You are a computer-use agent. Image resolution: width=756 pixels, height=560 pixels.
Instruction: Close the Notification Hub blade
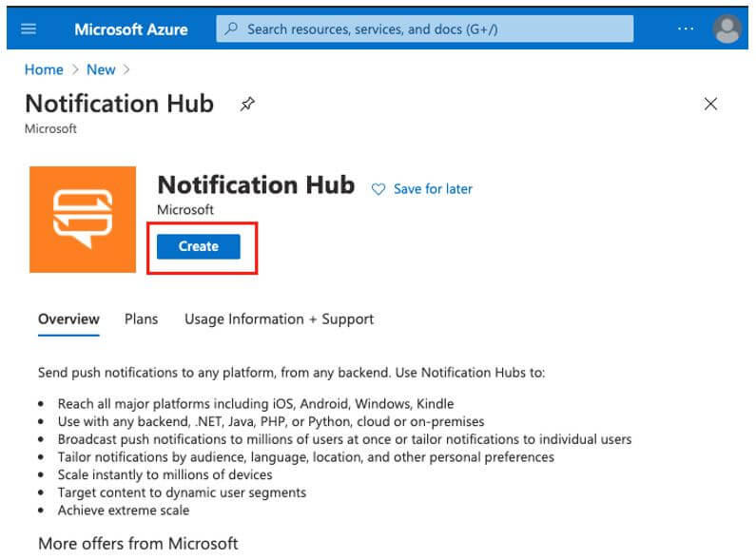[710, 104]
